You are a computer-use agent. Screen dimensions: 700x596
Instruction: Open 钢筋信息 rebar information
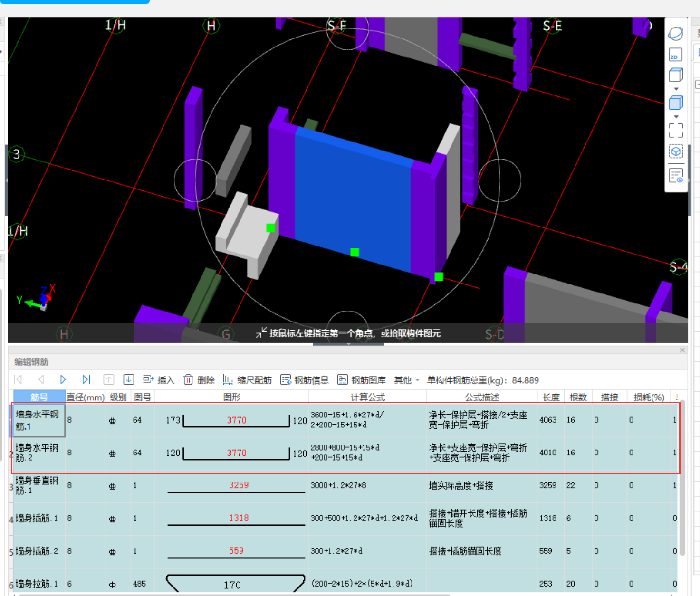click(305, 380)
